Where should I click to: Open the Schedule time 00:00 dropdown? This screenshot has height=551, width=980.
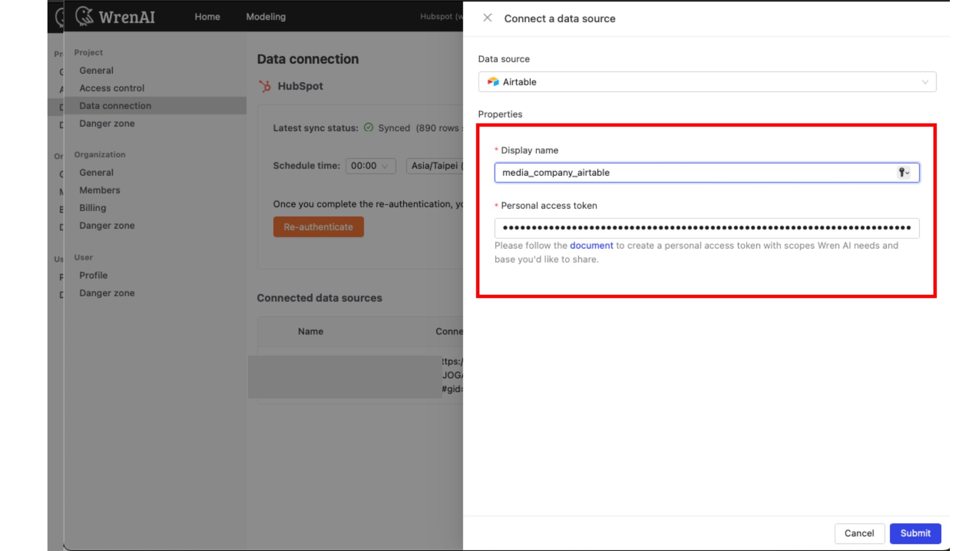[x=371, y=166]
